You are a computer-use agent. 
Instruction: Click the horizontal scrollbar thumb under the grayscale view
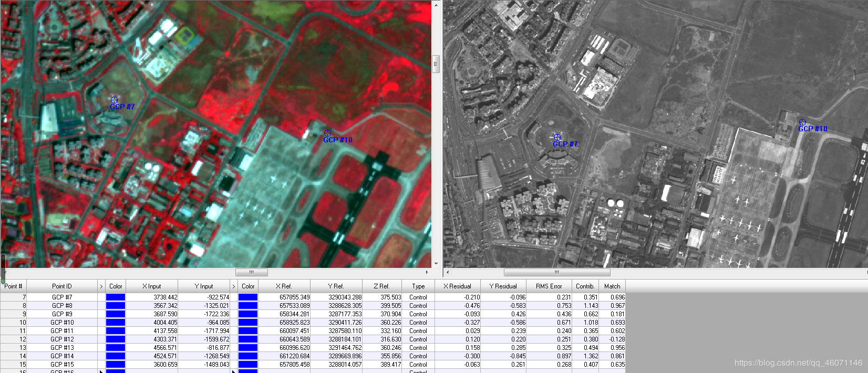click(x=557, y=272)
